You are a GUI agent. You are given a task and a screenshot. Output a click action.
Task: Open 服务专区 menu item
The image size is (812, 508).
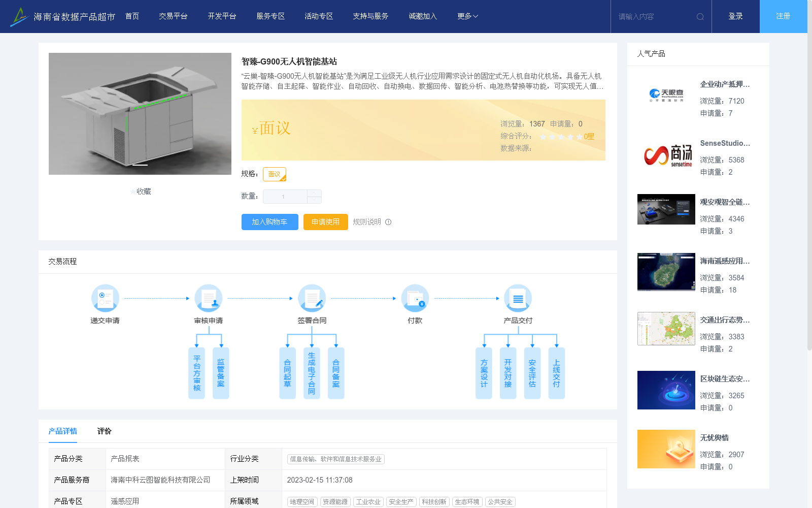point(270,16)
